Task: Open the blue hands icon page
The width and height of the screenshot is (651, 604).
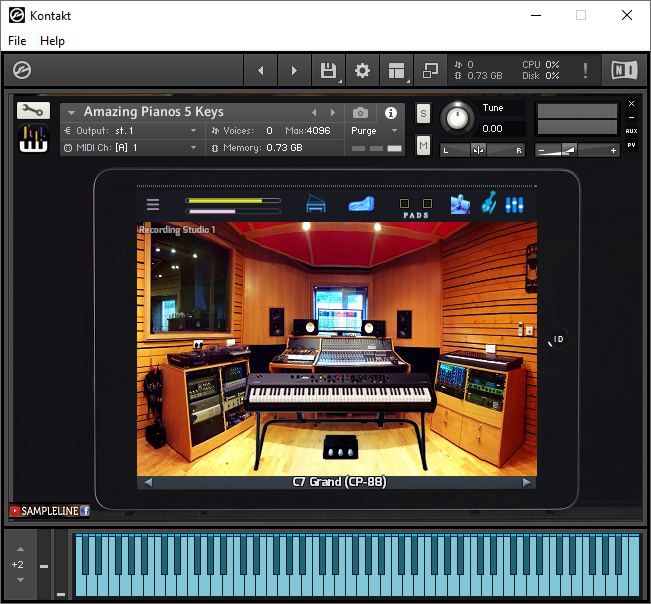Action: coord(460,204)
